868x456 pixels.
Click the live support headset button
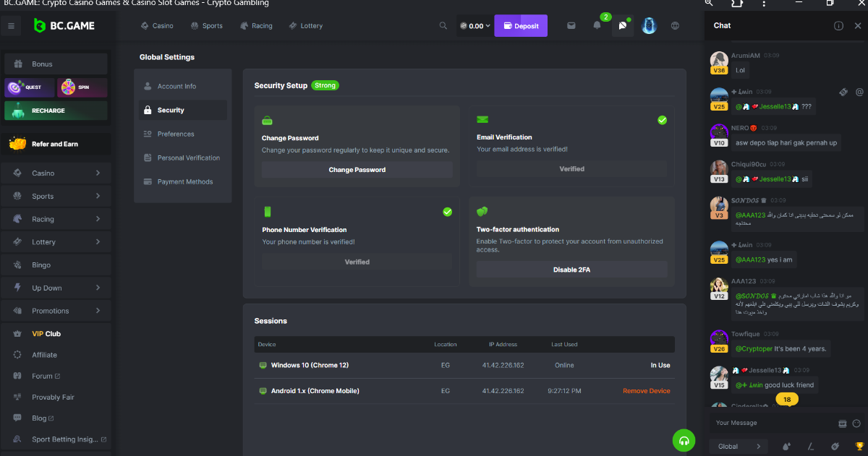pyautogui.click(x=684, y=439)
